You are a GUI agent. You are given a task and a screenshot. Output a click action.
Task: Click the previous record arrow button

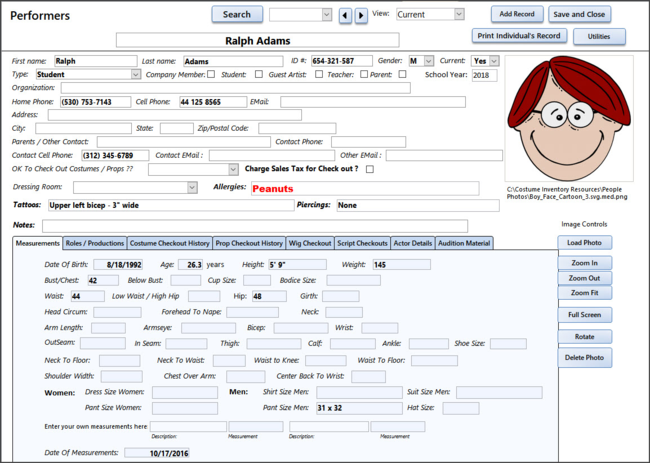coord(345,15)
